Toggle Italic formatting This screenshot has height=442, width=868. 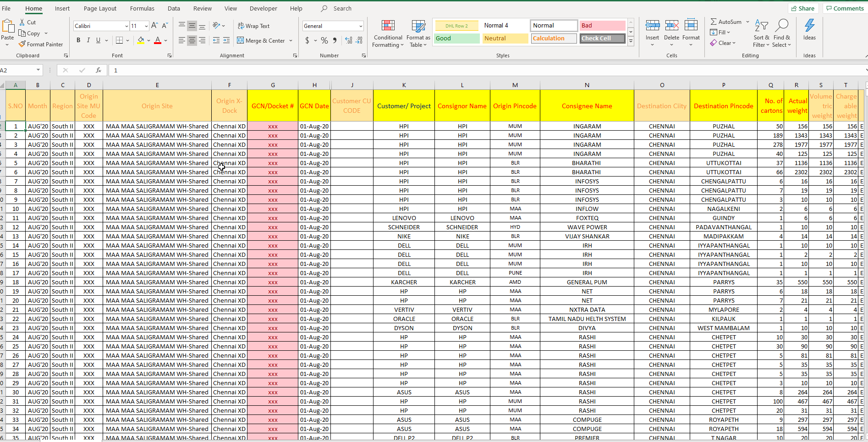[88, 40]
